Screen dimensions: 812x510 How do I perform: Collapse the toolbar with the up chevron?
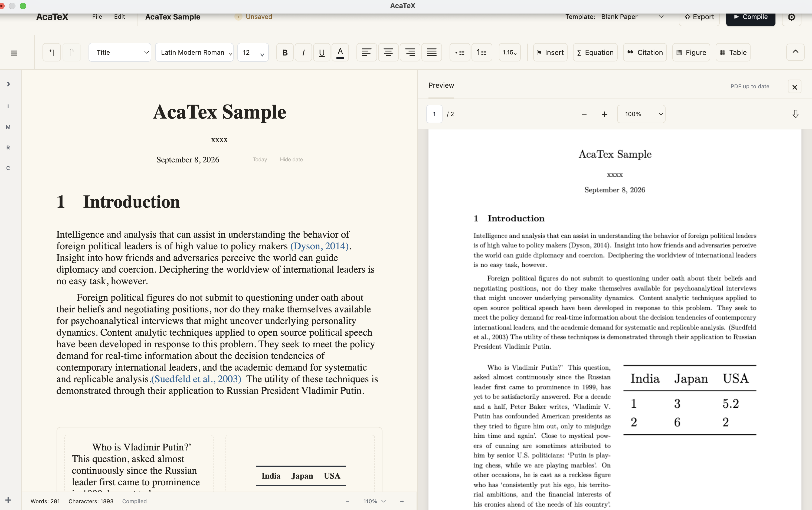[x=795, y=52]
